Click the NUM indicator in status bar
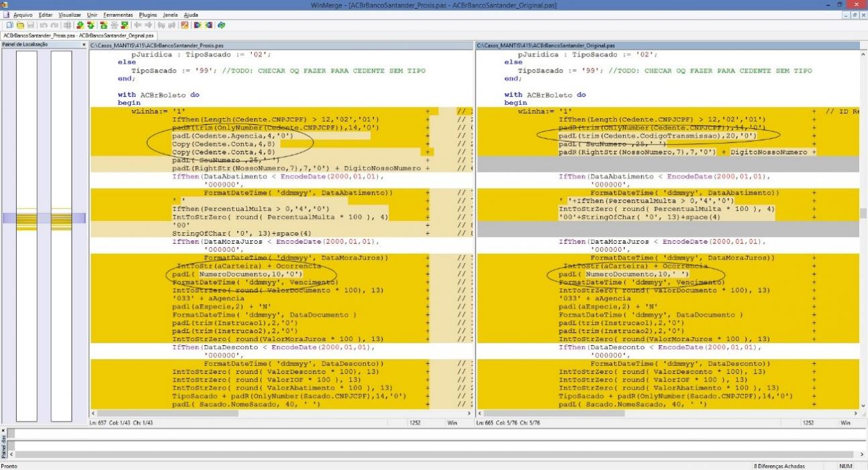 pos(847,465)
